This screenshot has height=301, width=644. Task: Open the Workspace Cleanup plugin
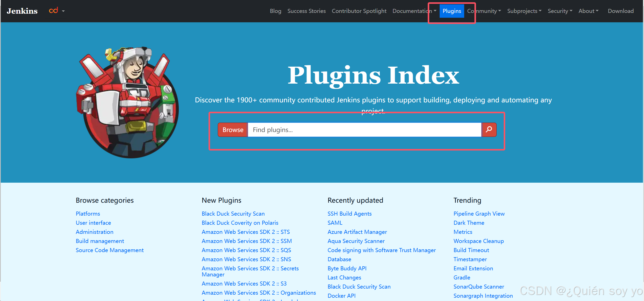tap(479, 241)
